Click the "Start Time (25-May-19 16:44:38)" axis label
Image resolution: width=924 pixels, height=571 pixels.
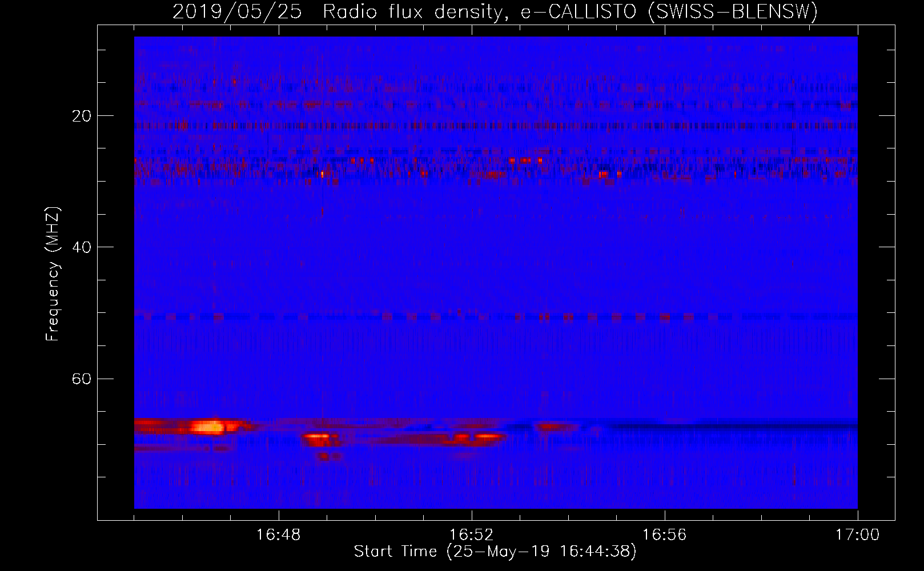495,552
